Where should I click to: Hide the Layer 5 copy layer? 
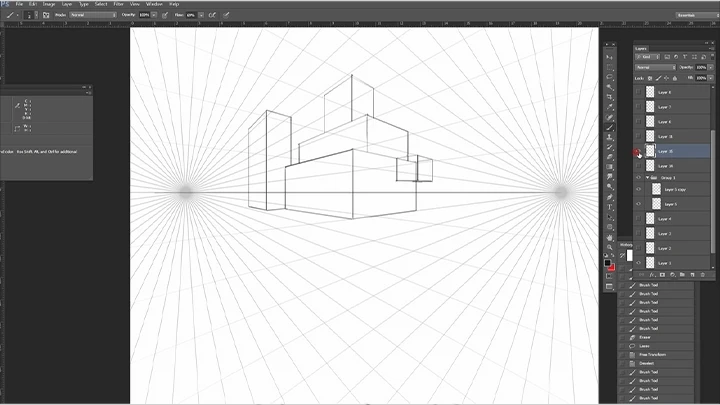click(x=638, y=189)
